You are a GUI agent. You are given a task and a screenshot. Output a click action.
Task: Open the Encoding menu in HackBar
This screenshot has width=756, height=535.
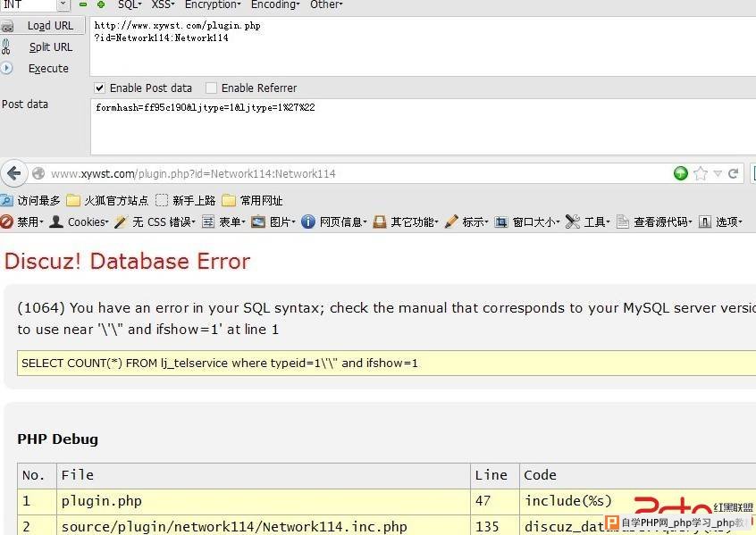point(275,4)
